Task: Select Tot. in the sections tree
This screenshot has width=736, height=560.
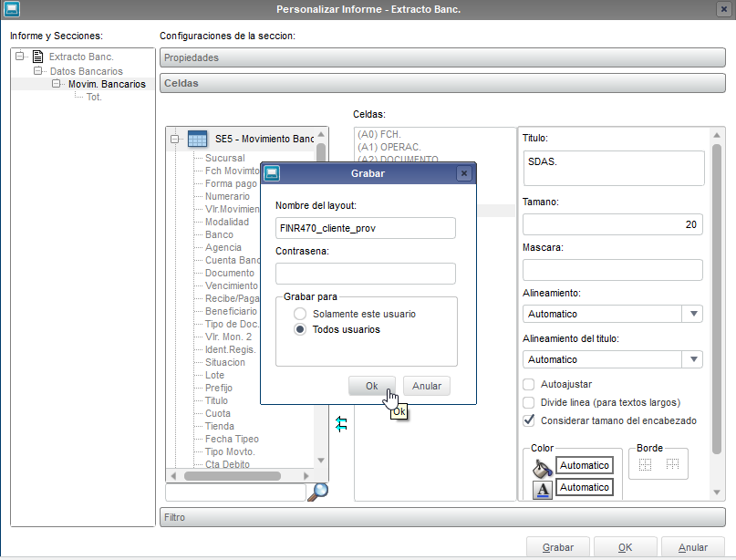Action: point(94,97)
